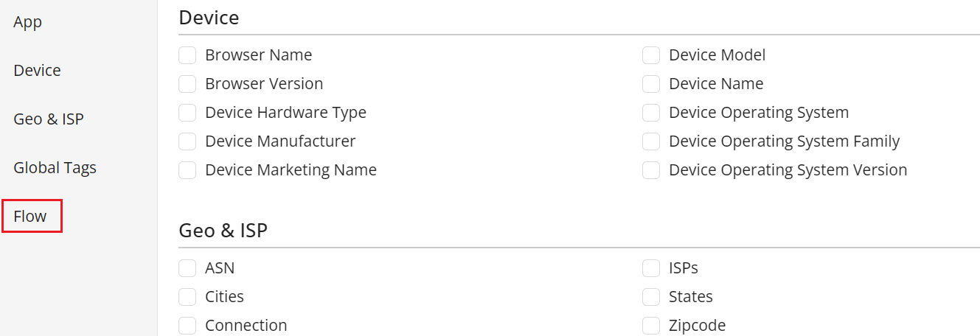Enable the Device Name checkbox

click(651, 84)
